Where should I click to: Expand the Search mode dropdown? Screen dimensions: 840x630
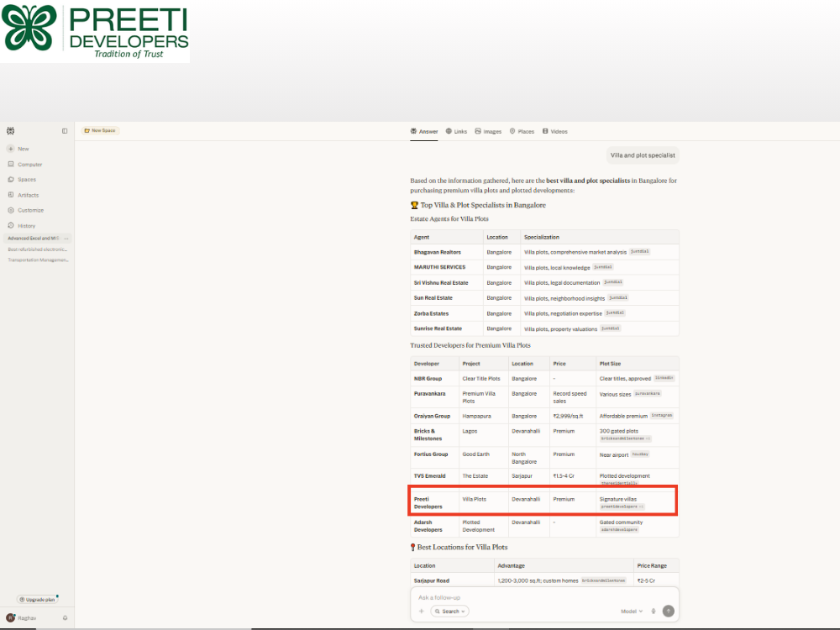[x=450, y=612]
